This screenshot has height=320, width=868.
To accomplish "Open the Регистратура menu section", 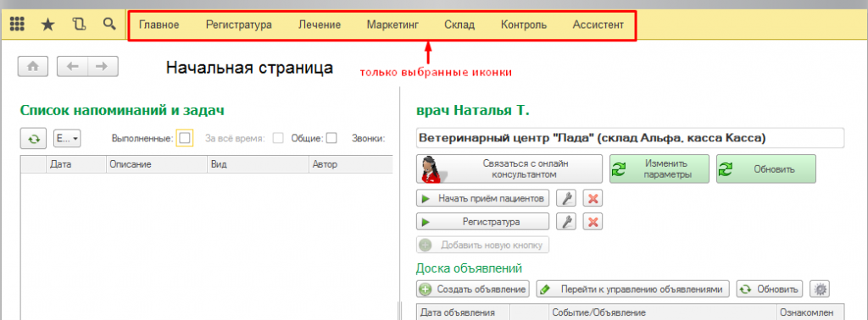I will pos(238,25).
